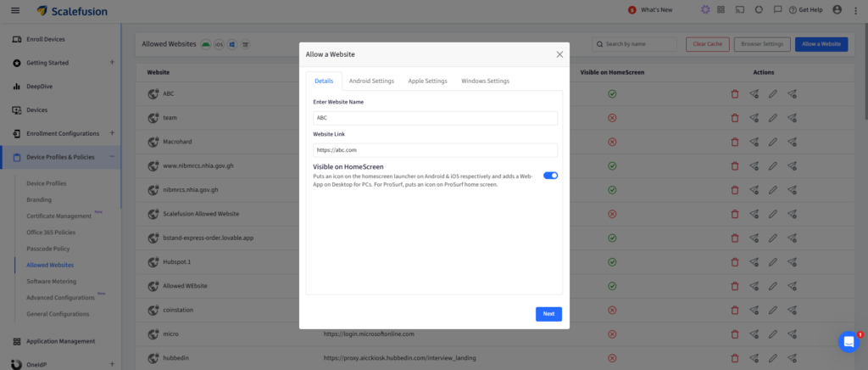Click the Search by name field
This screenshot has width=868, height=370.
[x=634, y=44]
